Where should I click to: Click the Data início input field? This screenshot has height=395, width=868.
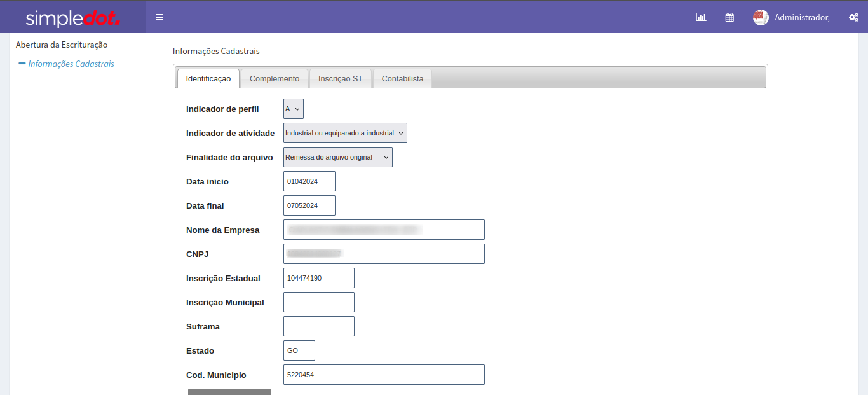309,181
